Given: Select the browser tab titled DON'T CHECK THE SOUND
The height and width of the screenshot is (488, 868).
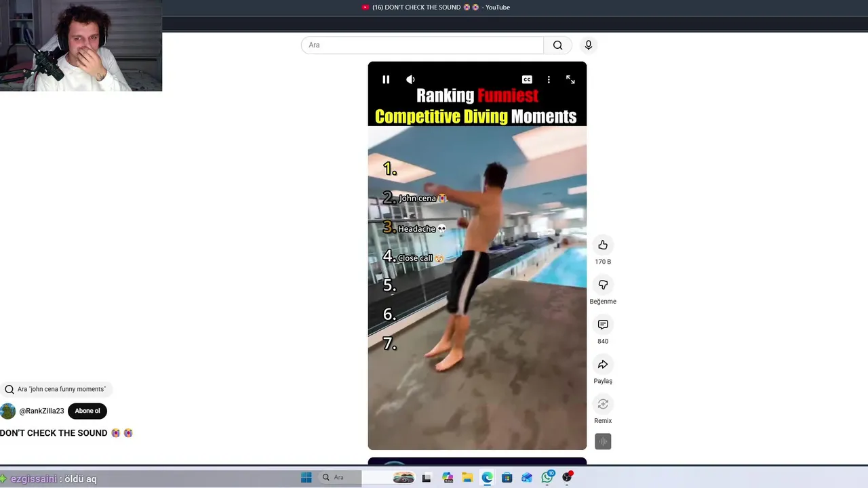Looking at the screenshot, I should [x=435, y=7].
